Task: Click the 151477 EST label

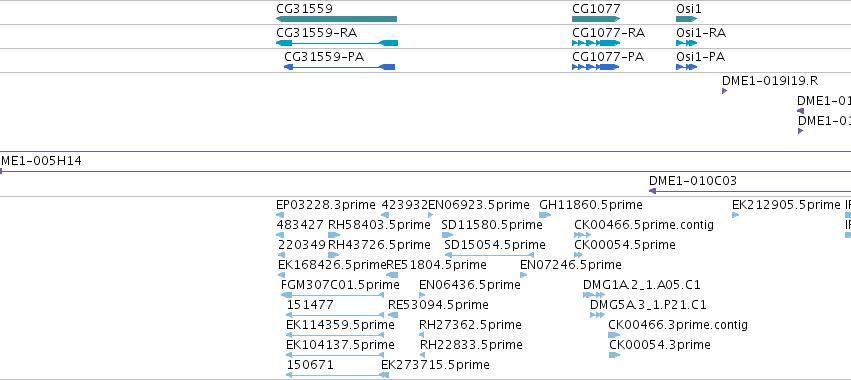Action: click(310, 305)
